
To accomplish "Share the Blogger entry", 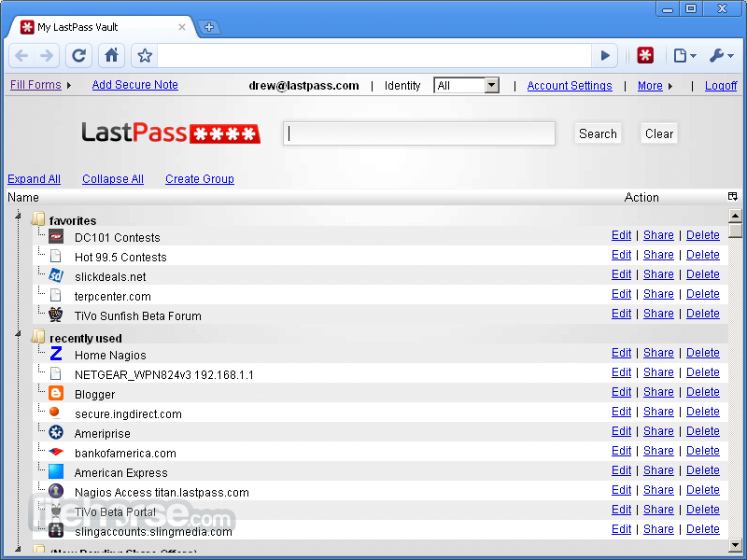I will (x=658, y=392).
